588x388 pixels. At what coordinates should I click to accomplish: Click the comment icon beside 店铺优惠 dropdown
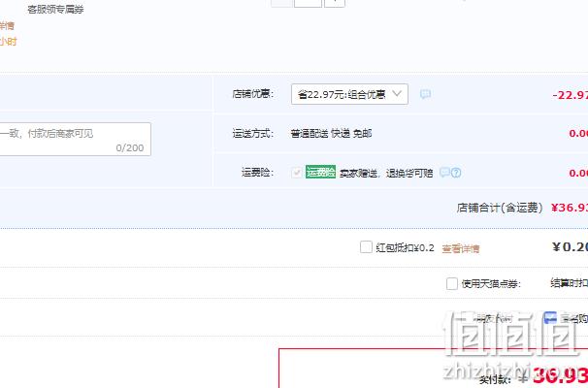point(425,94)
